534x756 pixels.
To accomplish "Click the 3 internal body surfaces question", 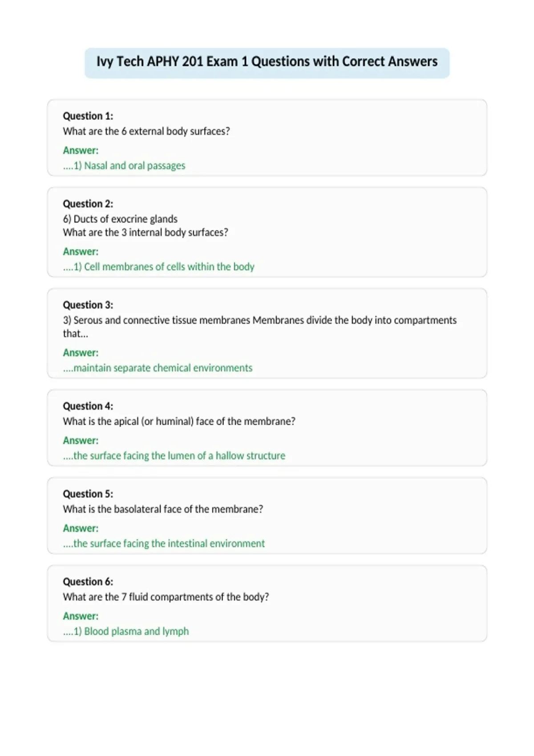I will pyautogui.click(x=146, y=232).
